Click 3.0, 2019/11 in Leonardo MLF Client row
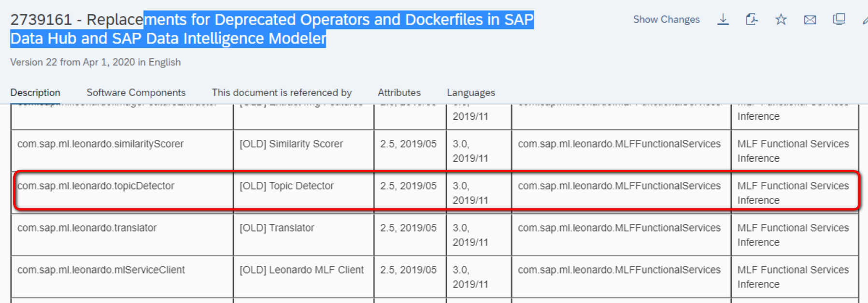868x303 pixels. (x=479, y=276)
